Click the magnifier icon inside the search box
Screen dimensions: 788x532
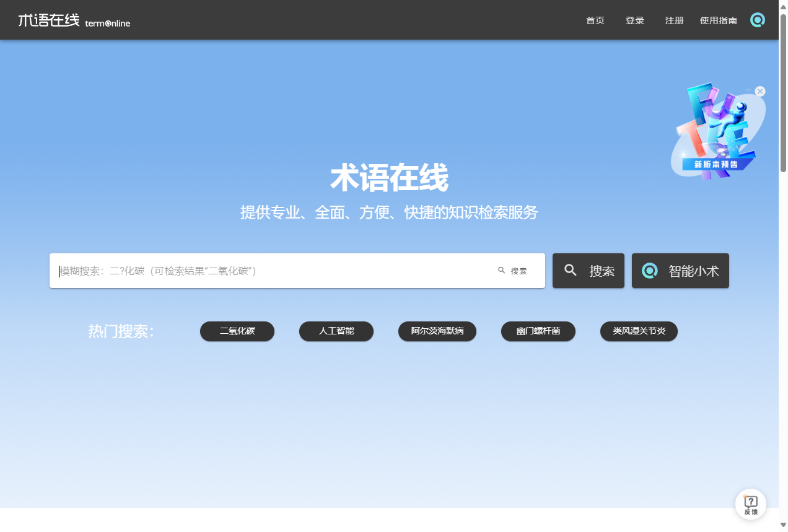(501, 270)
